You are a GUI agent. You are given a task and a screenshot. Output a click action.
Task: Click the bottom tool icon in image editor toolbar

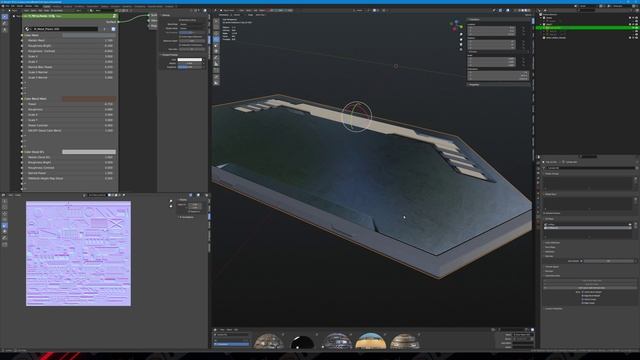4,244
